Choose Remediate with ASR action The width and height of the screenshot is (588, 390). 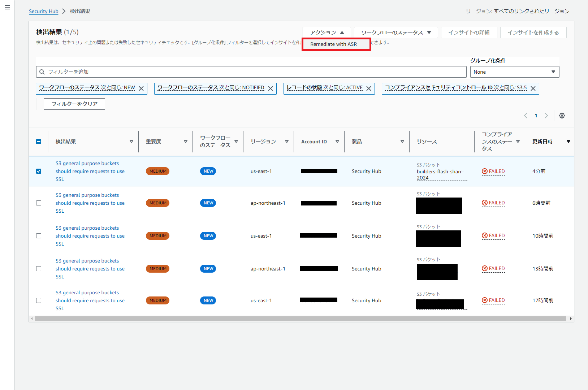(336, 44)
